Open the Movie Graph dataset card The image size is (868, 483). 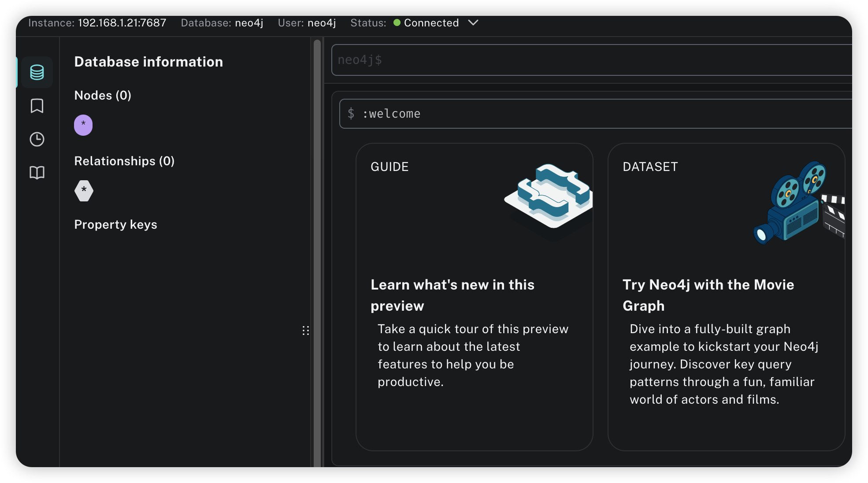coord(726,297)
